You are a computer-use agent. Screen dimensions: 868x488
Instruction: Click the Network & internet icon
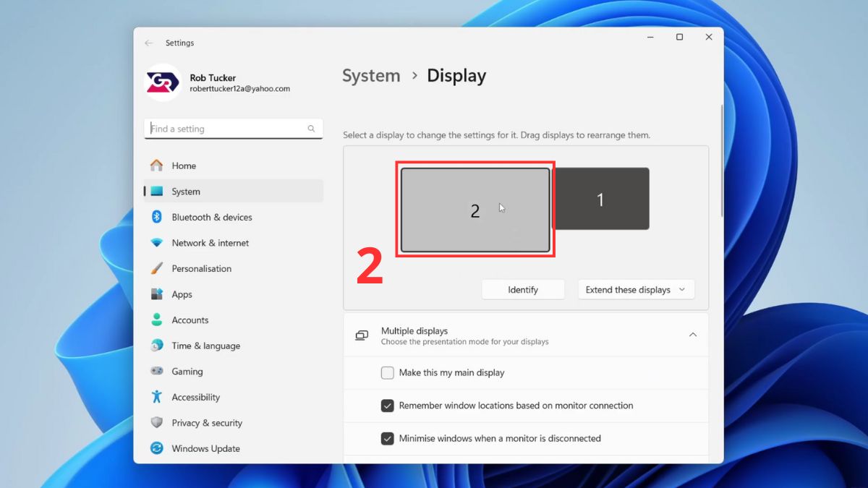click(x=158, y=242)
